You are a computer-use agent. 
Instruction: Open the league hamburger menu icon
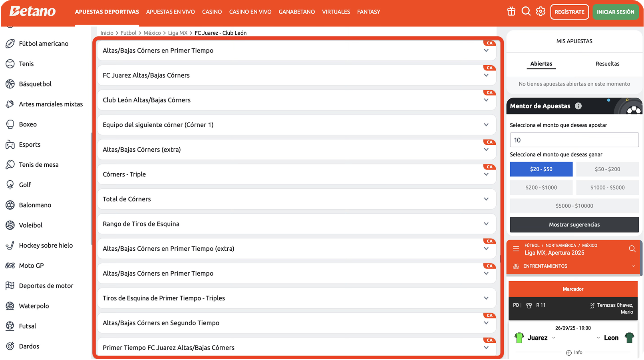(x=516, y=249)
